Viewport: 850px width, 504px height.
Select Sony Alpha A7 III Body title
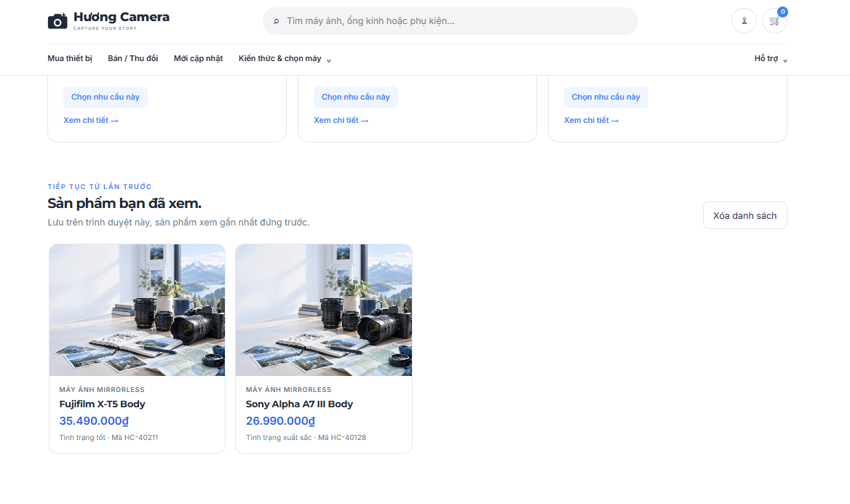click(x=299, y=404)
